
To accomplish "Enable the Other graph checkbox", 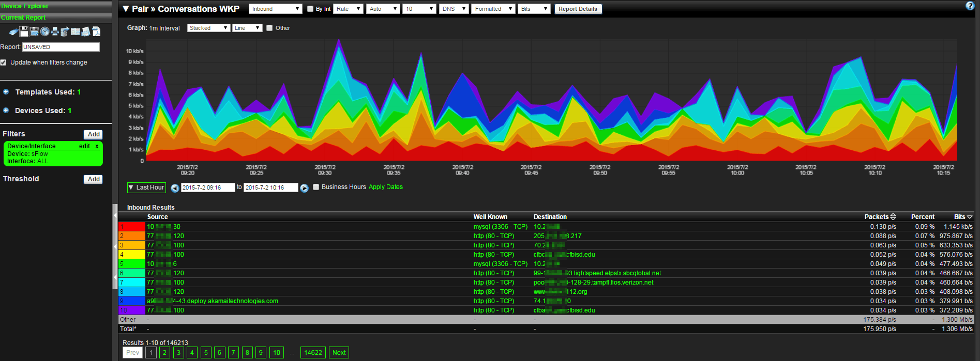I will pos(269,28).
